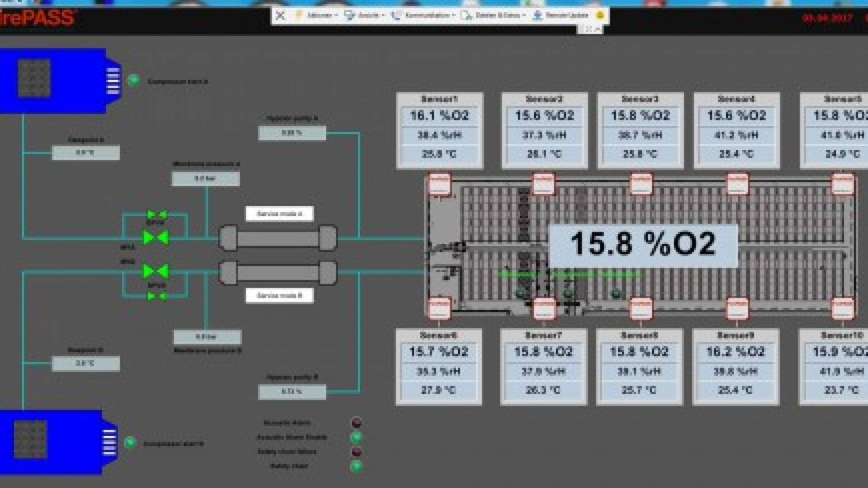The height and width of the screenshot is (488, 868).
Task: Click membrane separator A graphic
Action: point(278,238)
